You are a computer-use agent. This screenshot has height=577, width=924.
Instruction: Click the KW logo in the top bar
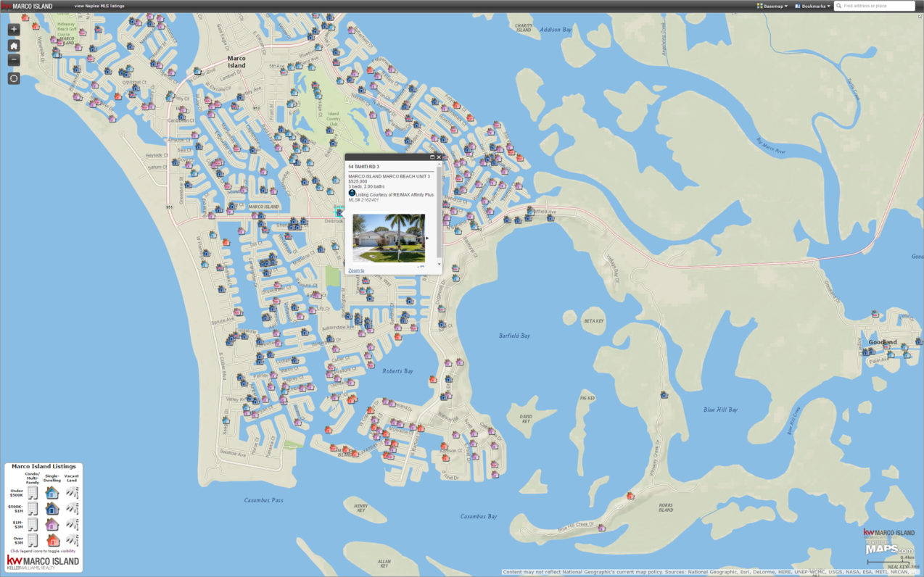pyautogui.click(x=6, y=6)
